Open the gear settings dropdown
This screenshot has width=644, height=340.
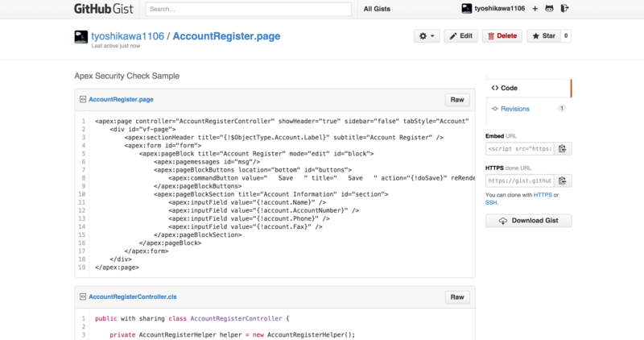pos(427,35)
